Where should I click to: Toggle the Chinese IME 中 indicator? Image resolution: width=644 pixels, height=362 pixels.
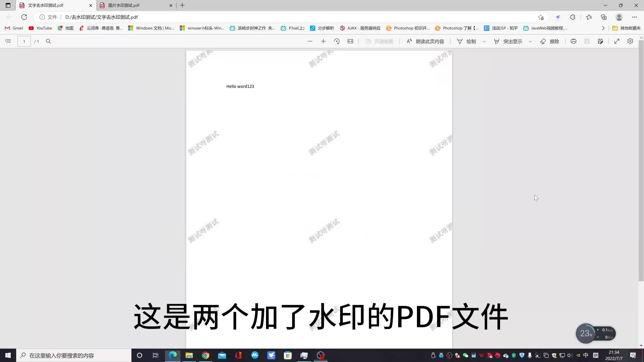(x=586, y=355)
